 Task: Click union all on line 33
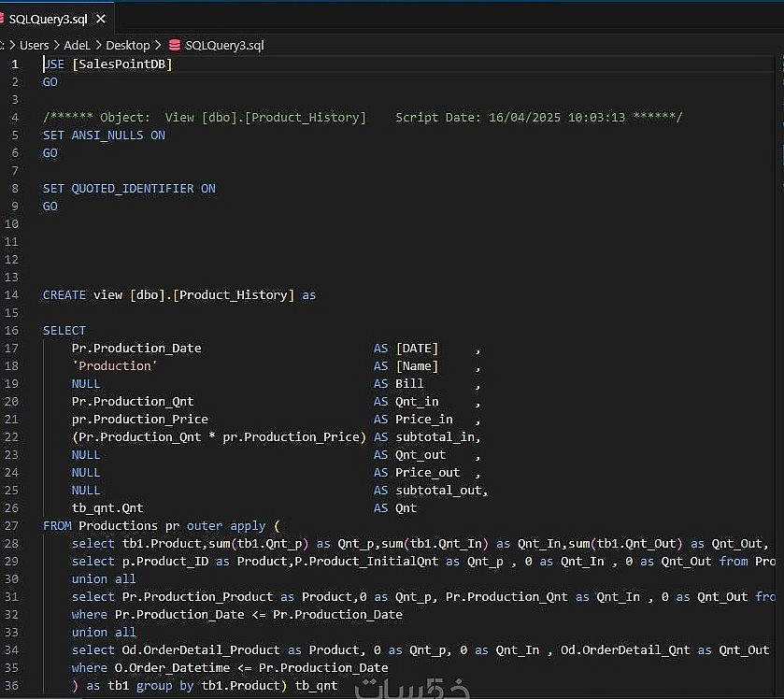coord(104,633)
